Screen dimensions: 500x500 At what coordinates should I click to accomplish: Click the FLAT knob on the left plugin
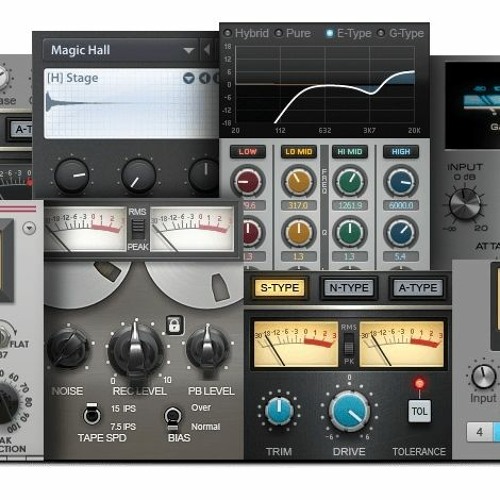click(5, 336)
